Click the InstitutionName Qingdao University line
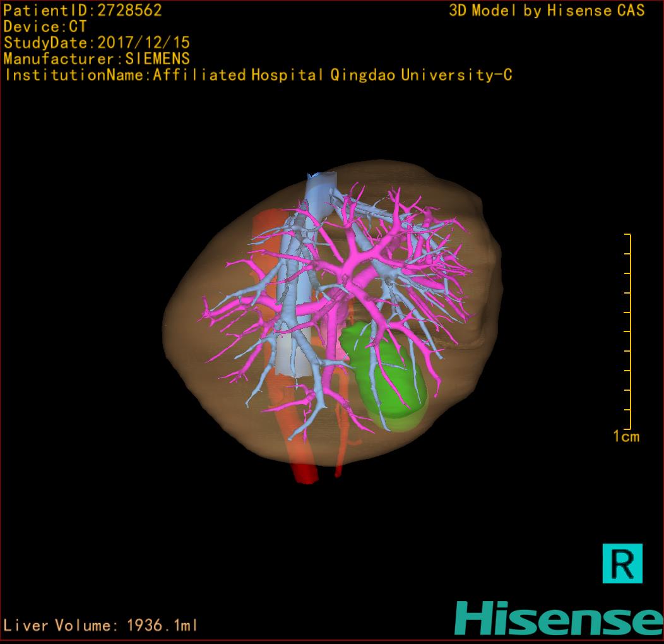Screen dimensions: 664x644 pos(258,75)
